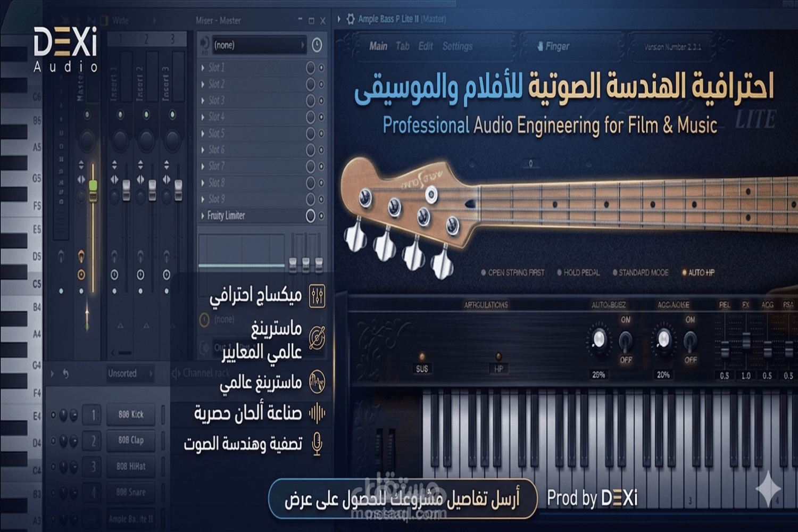798x532 pixels.
Task: Click the Fruity Limiter mix level knob
Action: 311,215
